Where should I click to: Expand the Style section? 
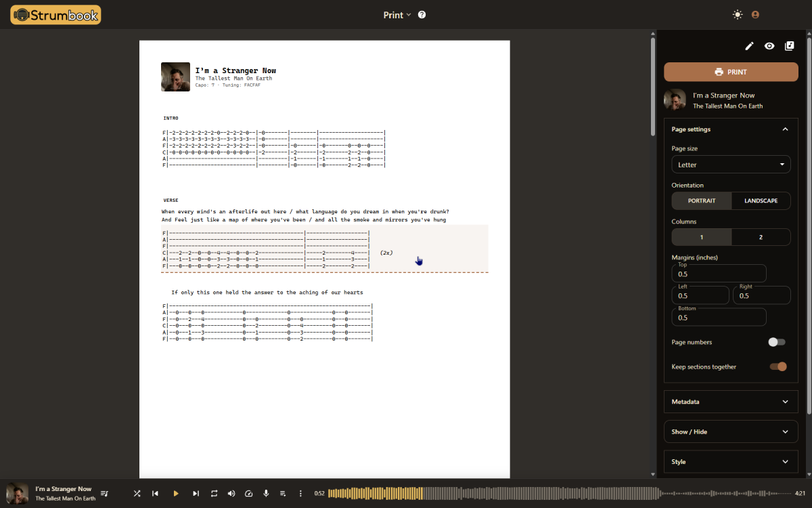(x=731, y=461)
